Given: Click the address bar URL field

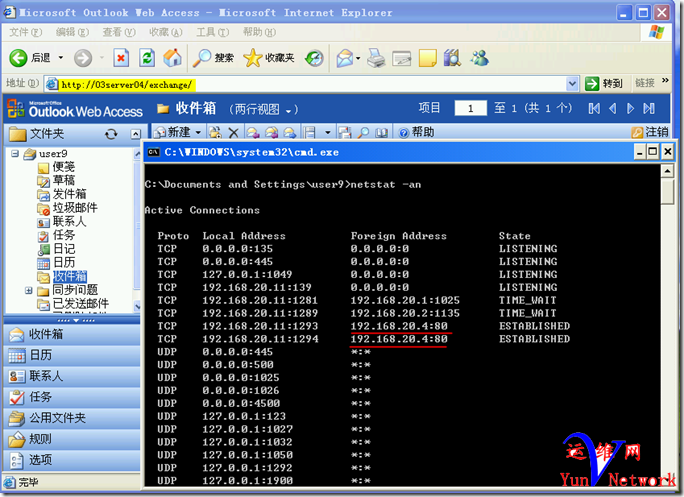Looking at the screenshot, I should pyautogui.click(x=312, y=84).
